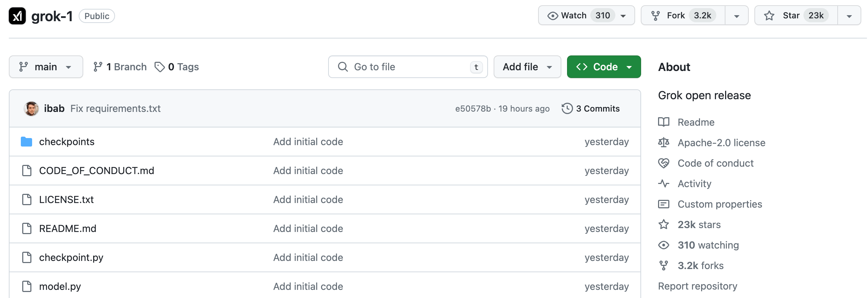The height and width of the screenshot is (298, 868).
Task: Open the main branch selector dropdown
Action: [46, 67]
